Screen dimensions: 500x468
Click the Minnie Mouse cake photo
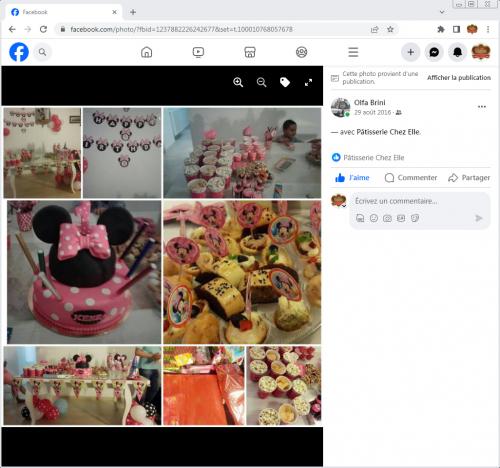click(84, 272)
